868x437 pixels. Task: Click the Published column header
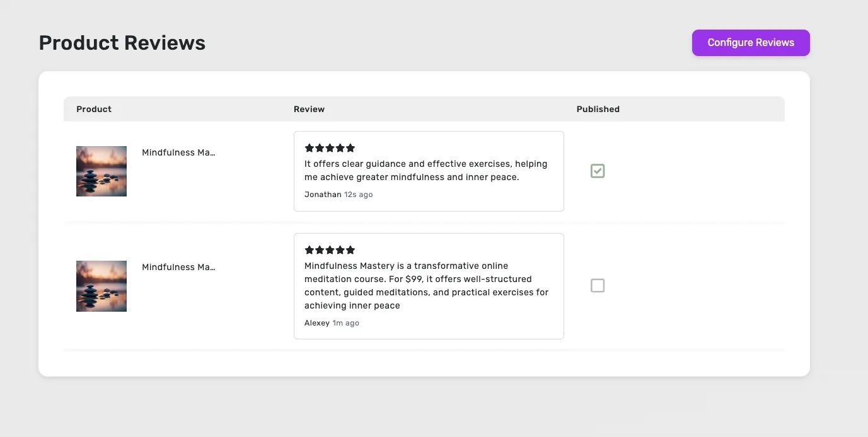coord(598,109)
